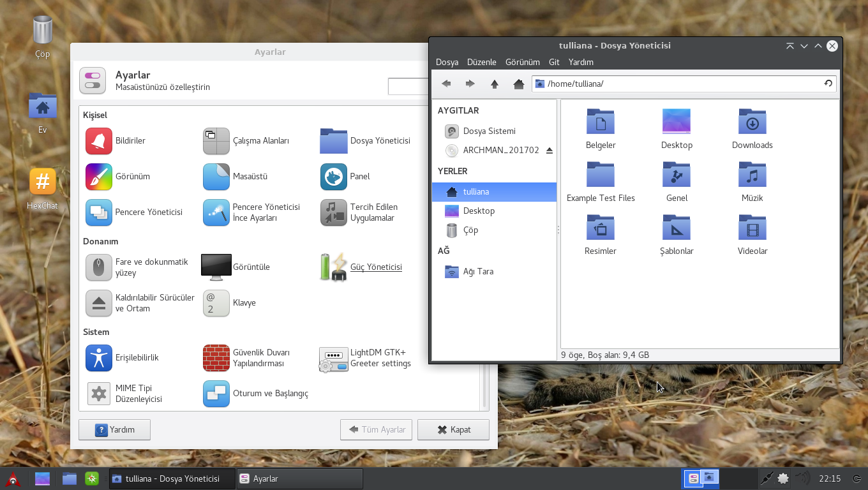Click the Ayarlar window scrollbar
Screen dimensions: 868x490
click(x=485, y=387)
